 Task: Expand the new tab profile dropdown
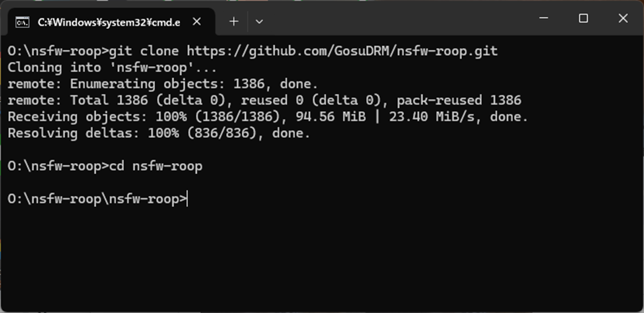[259, 22]
